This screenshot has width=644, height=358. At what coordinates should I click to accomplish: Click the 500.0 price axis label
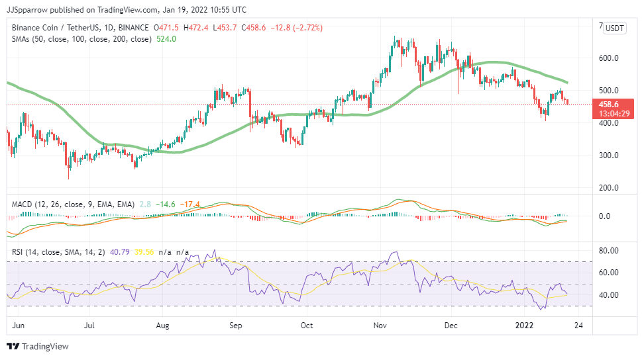click(x=609, y=91)
